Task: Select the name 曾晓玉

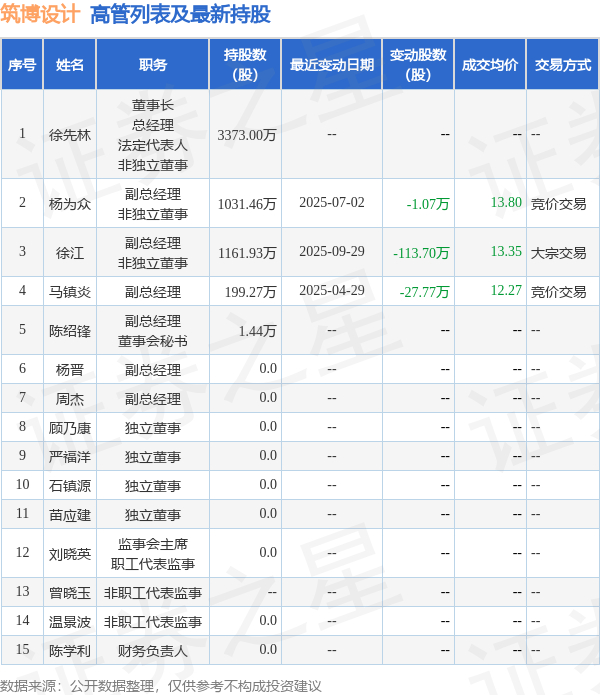Action: tap(70, 593)
